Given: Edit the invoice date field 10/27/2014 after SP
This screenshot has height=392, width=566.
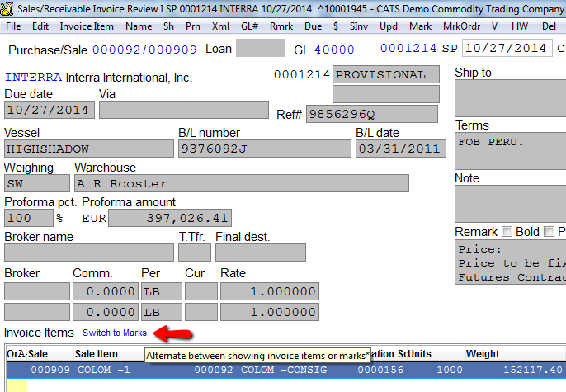Looking at the screenshot, I should tap(507, 48).
